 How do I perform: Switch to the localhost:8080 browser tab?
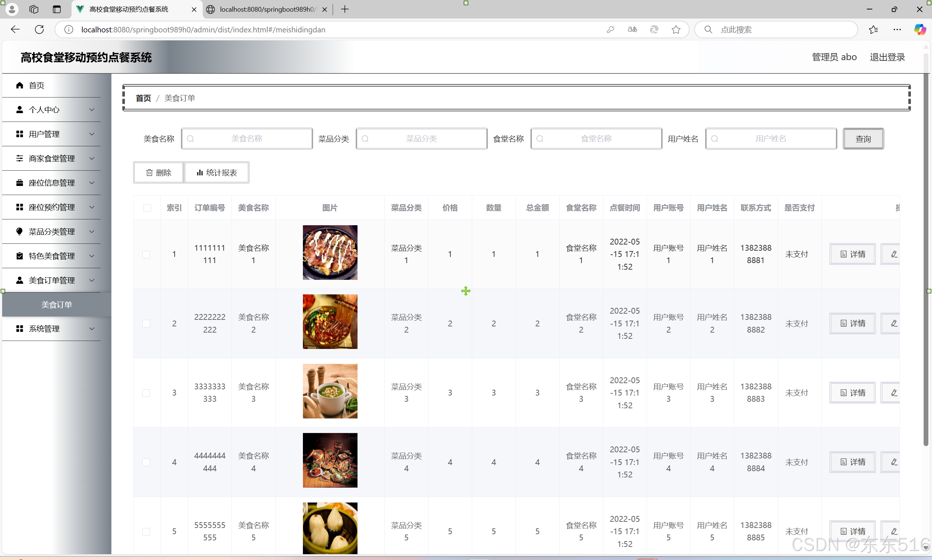(x=266, y=9)
